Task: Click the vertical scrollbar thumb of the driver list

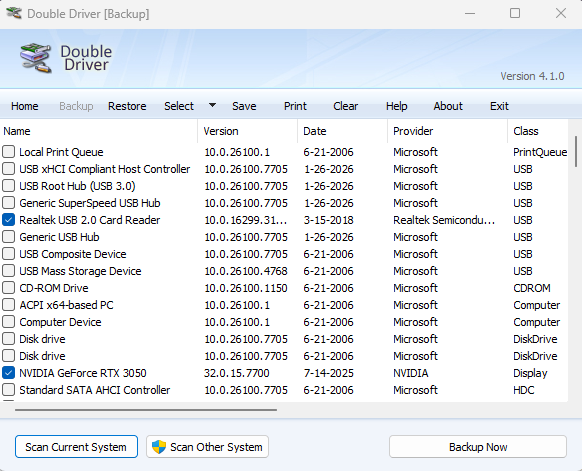Action: 576,151
